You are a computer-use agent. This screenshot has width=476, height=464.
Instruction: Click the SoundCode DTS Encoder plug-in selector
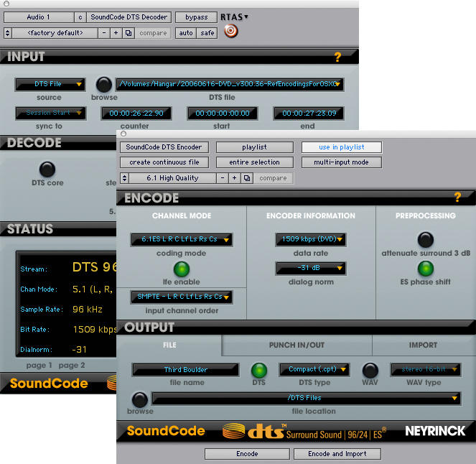click(x=164, y=147)
